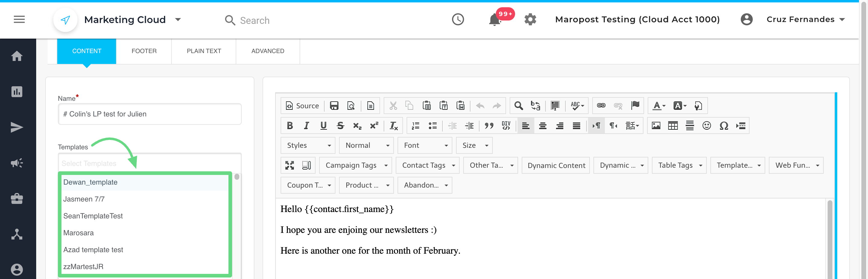Apply Block Quote formatting

[489, 126]
